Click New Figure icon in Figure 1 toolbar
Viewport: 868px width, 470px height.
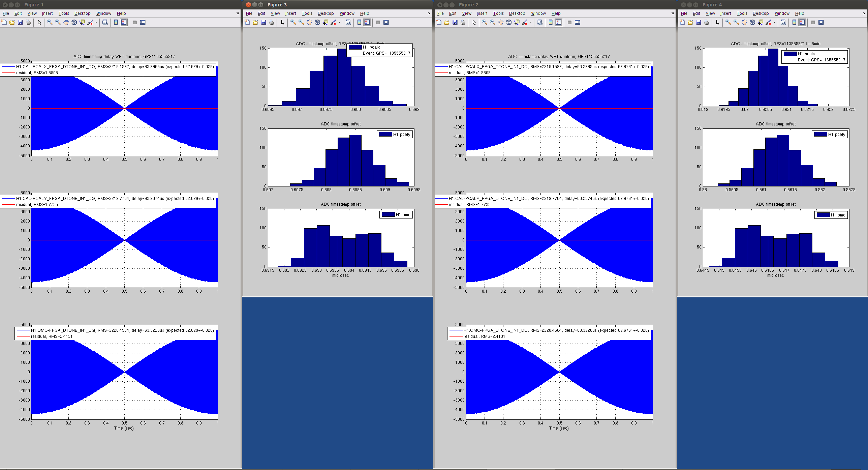pyautogui.click(x=4, y=22)
